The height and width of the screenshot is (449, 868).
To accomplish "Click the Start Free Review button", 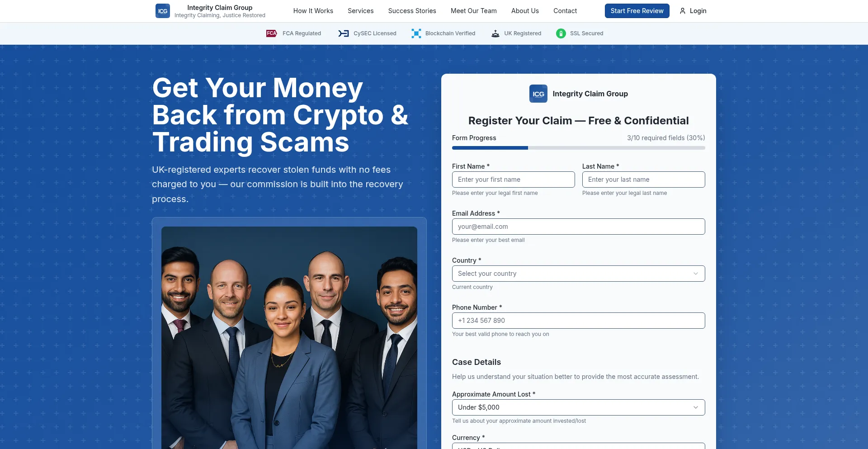I will [637, 11].
